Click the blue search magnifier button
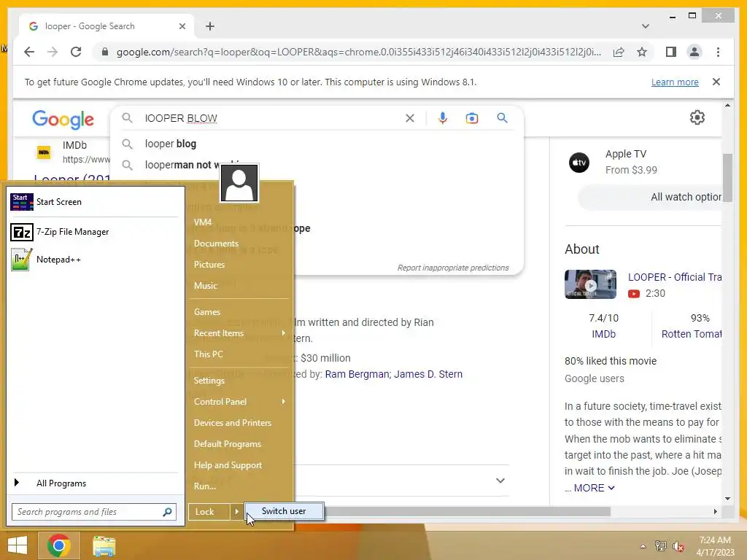747x560 pixels. point(502,117)
